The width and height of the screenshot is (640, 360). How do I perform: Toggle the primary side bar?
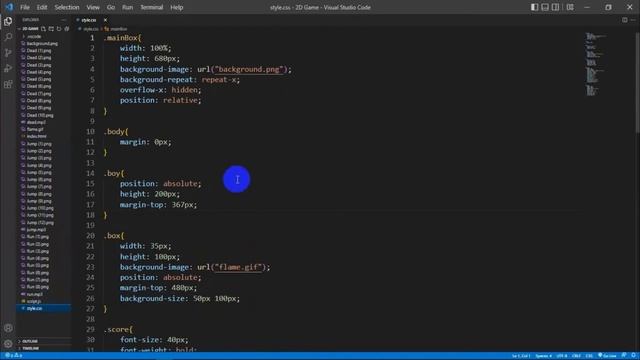[534, 7]
